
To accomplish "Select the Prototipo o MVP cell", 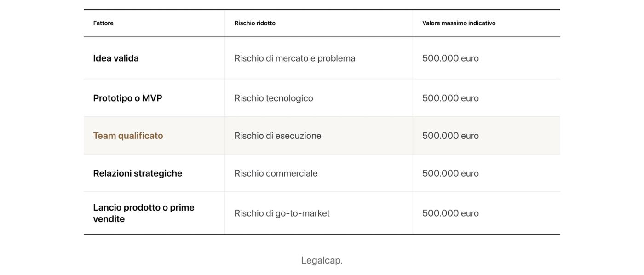I will pyautogui.click(x=127, y=98).
